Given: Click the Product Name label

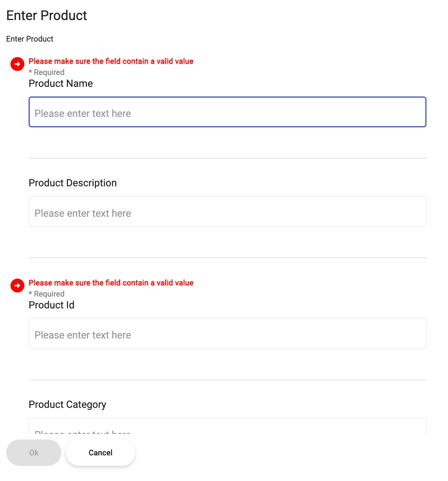Looking at the screenshot, I should 61,84.
